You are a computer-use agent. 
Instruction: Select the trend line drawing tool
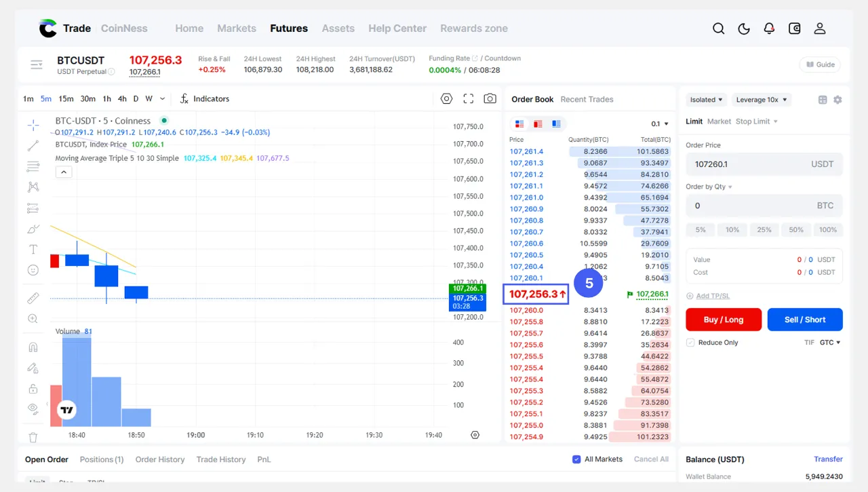(x=33, y=145)
